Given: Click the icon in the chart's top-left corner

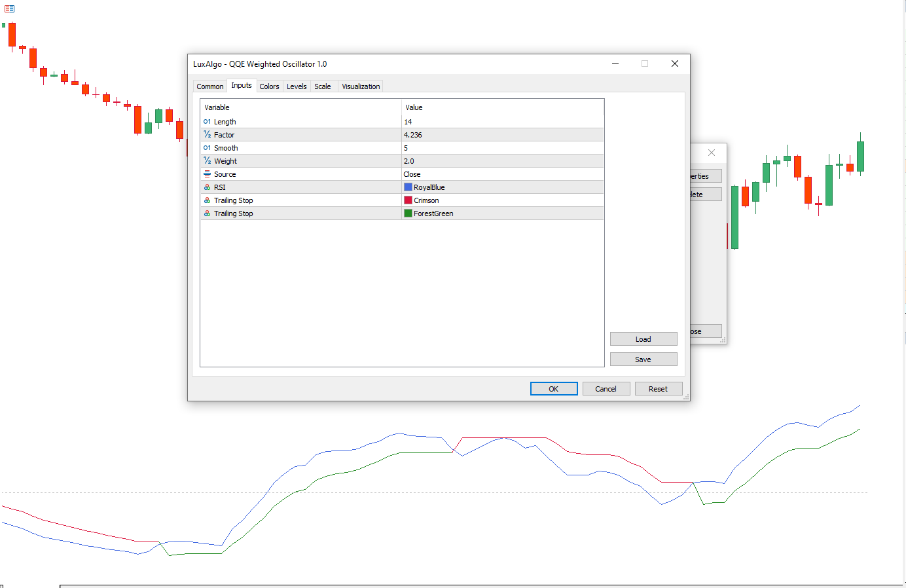Looking at the screenshot, I should (x=9, y=9).
